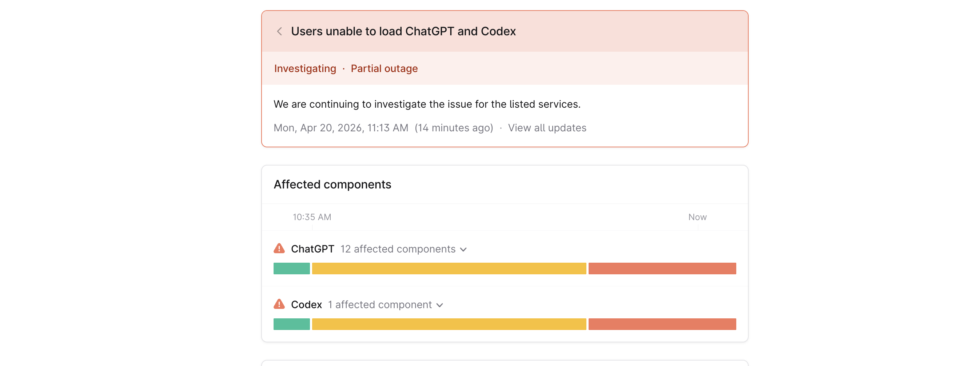This screenshot has height=366, width=980.
Task: Click the incident title Users unable to load ChatGPT
Action: [404, 31]
